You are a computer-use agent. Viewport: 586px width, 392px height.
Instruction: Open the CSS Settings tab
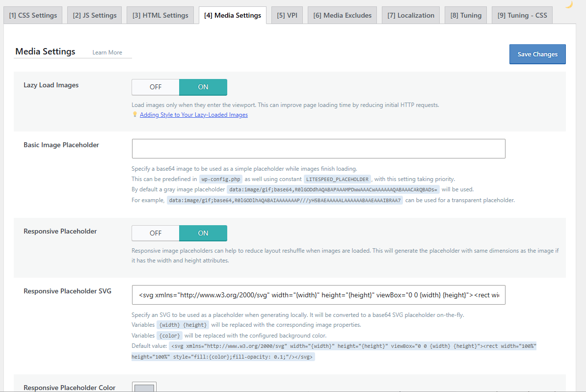click(33, 15)
